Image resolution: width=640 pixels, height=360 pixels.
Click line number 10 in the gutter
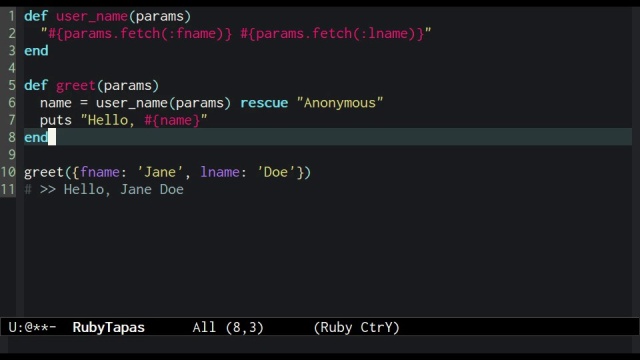[8, 172]
